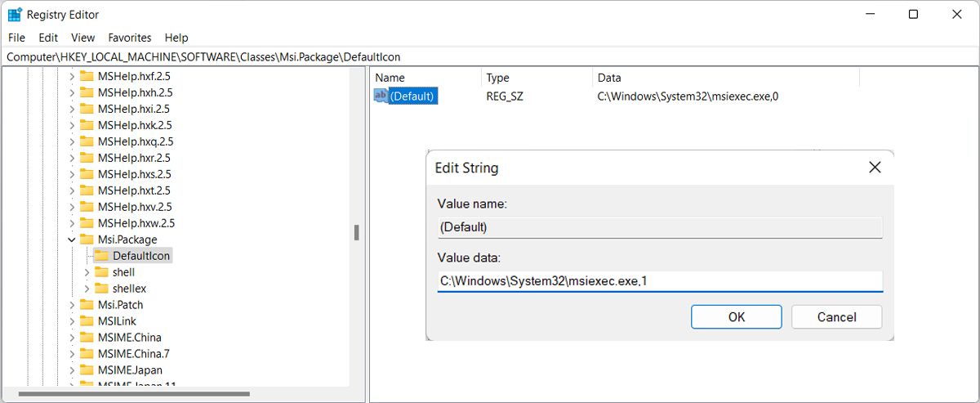Click the DefaultIcon folder icon

(101, 256)
